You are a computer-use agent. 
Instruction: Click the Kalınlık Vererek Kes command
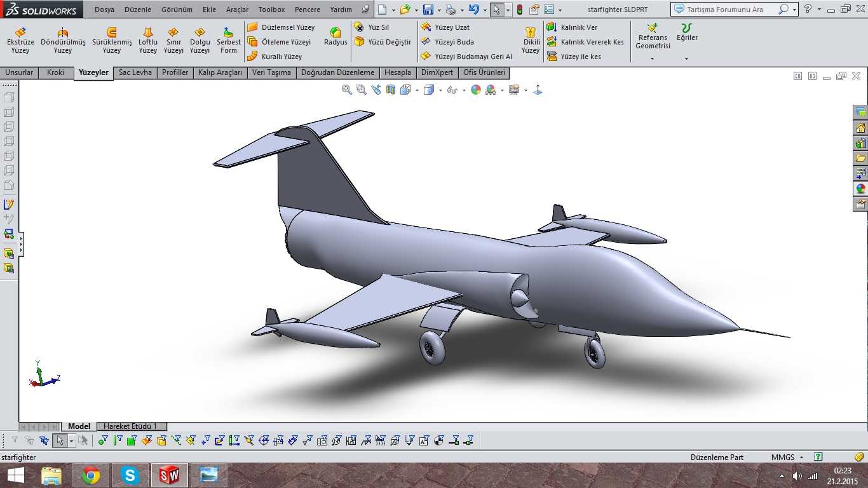[x=585, y=42]
